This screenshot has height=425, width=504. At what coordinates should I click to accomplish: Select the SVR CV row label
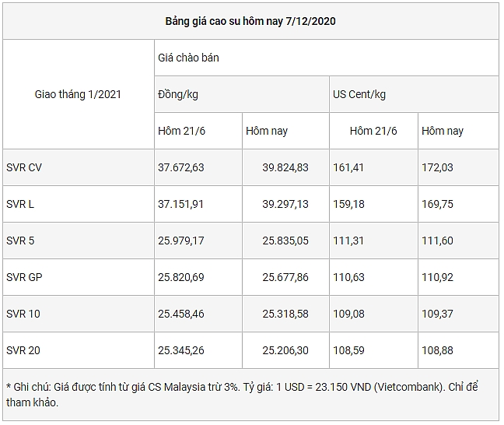[x=24, y=167]
